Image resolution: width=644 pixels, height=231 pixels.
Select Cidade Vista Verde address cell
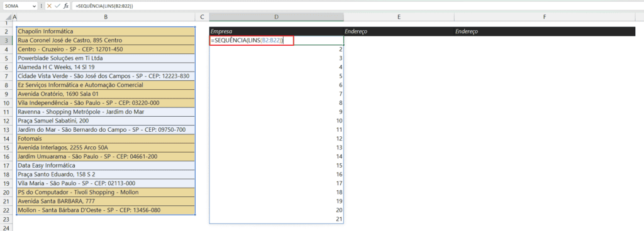106,76
